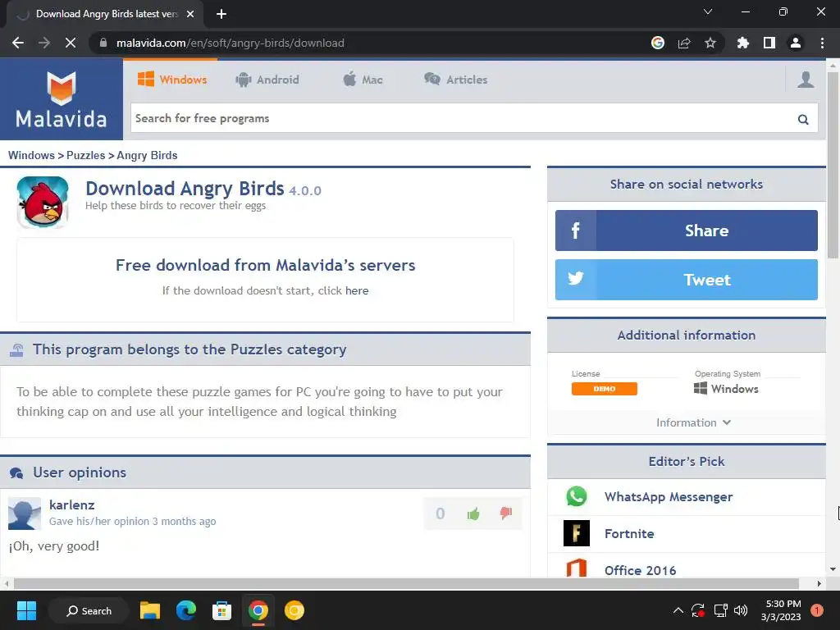The width and height of the screenshot is (840, 630).
Task: Click the Windows operating system link
Action: (726, 389)
